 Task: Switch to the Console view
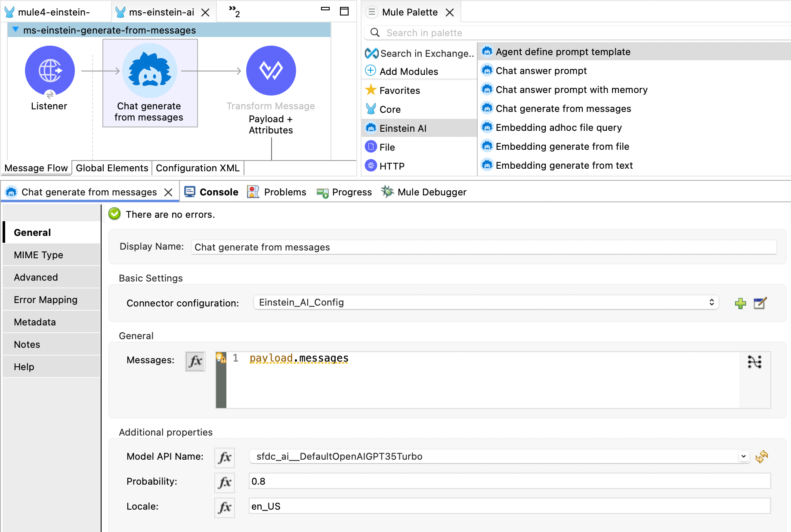[x=211, y=192]
